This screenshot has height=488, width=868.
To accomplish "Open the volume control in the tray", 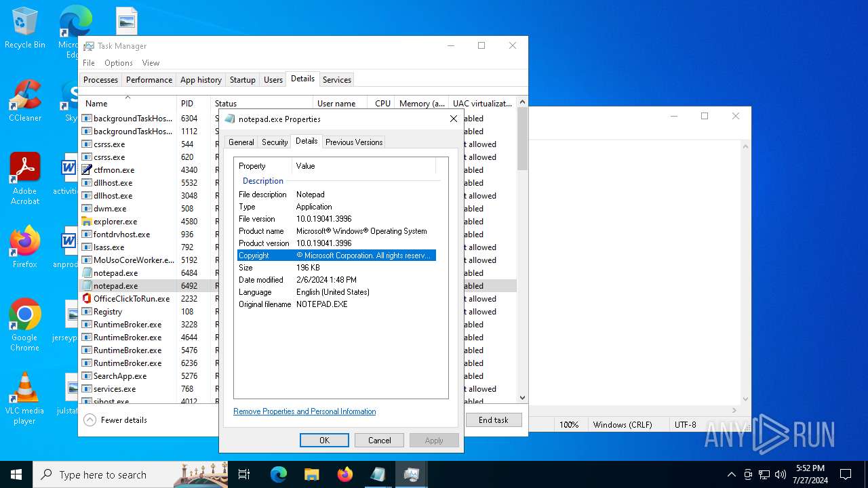I will click(780, 474).
